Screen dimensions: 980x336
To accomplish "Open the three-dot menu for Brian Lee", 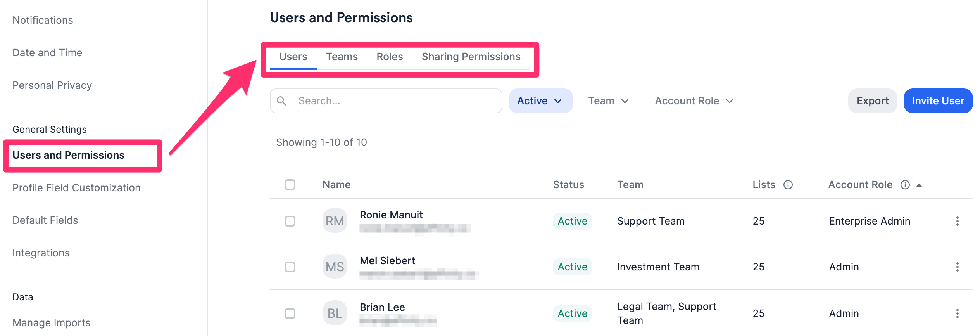I will (x=957, y=313).
